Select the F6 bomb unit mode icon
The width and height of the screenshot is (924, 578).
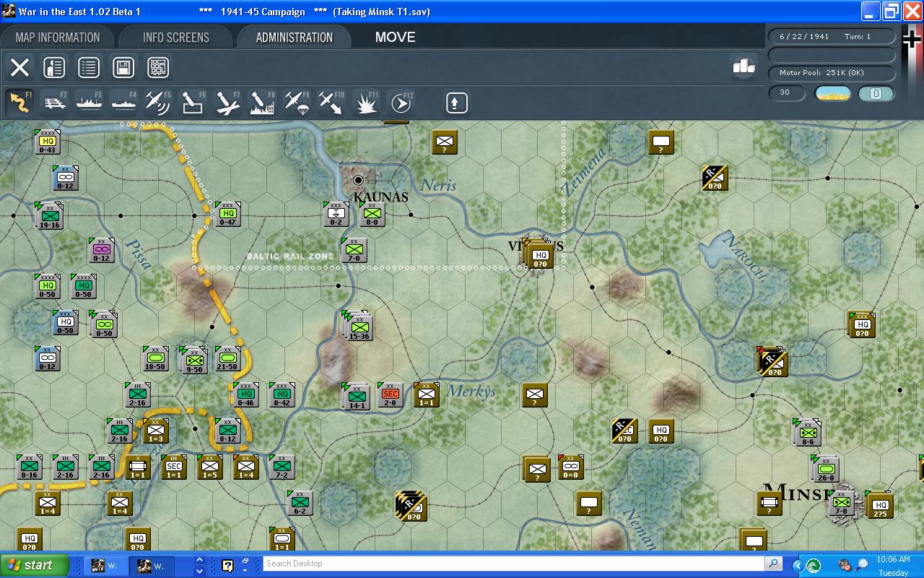[x=193, y=103]
